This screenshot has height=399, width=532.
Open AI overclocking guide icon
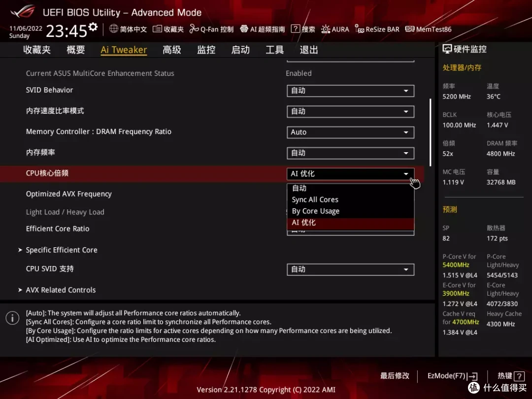click(x=244, y=29)
